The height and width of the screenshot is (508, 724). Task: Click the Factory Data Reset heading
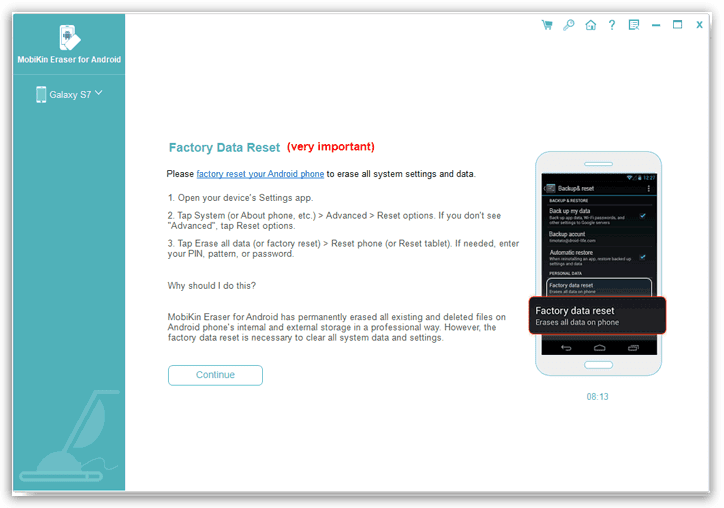pos(224,147)
